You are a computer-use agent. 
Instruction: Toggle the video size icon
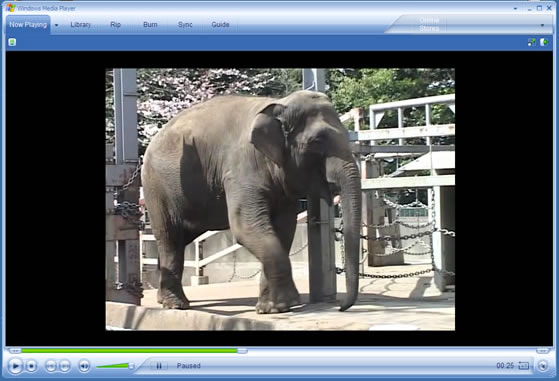(532, 42)
